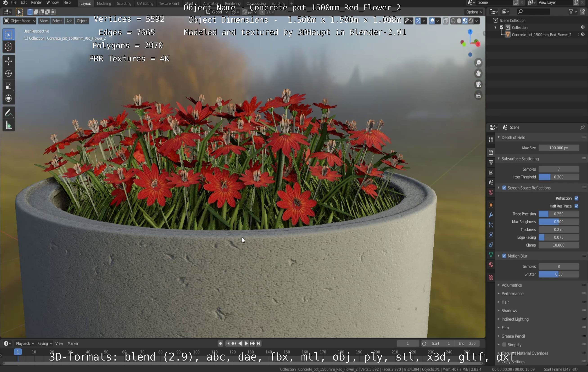Screen dimensions: 588x372
Task: Open the viewport Select menu
Action: pyautogui.click(x=57, y=21)
